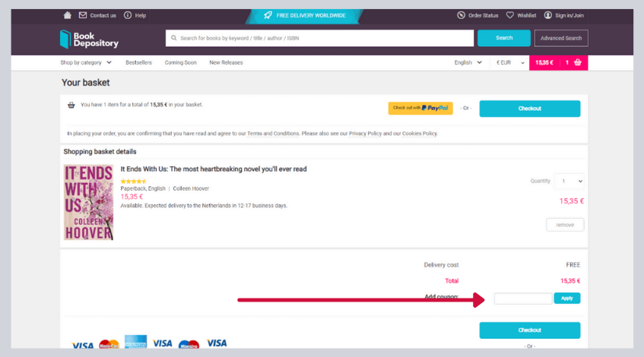Screen dimensions: 644x357
Task: Apply the coupon code
Action: coord(566,299)
